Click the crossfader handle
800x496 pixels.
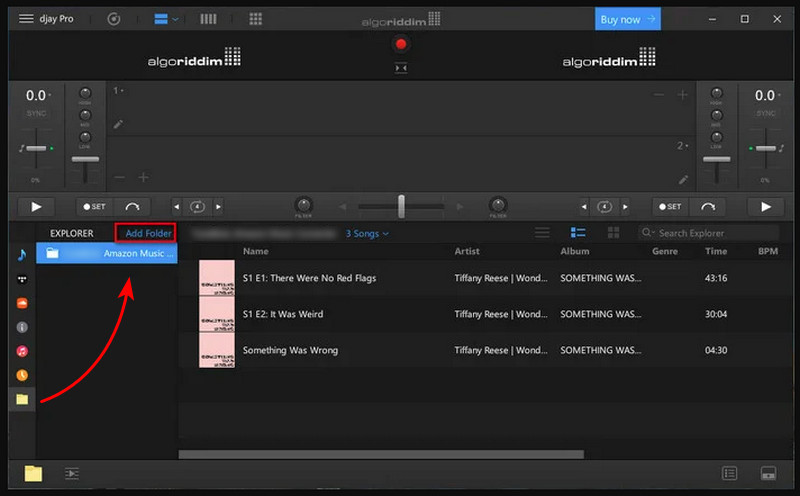point(402,206)
